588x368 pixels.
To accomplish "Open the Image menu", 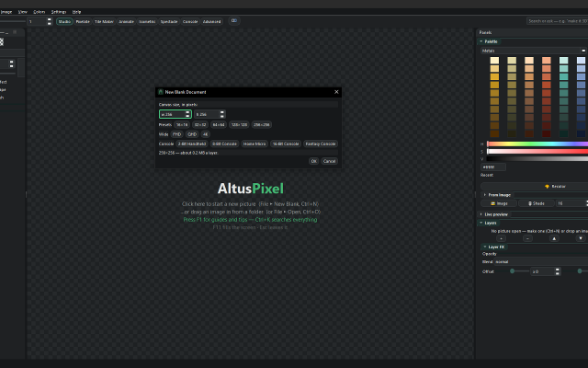I will click(6, 12).
